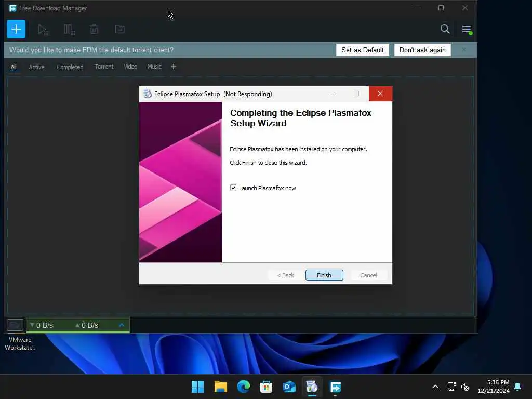
Task: Close the Eclipse Plasmafox Setup window
Action: click(380, 94)
